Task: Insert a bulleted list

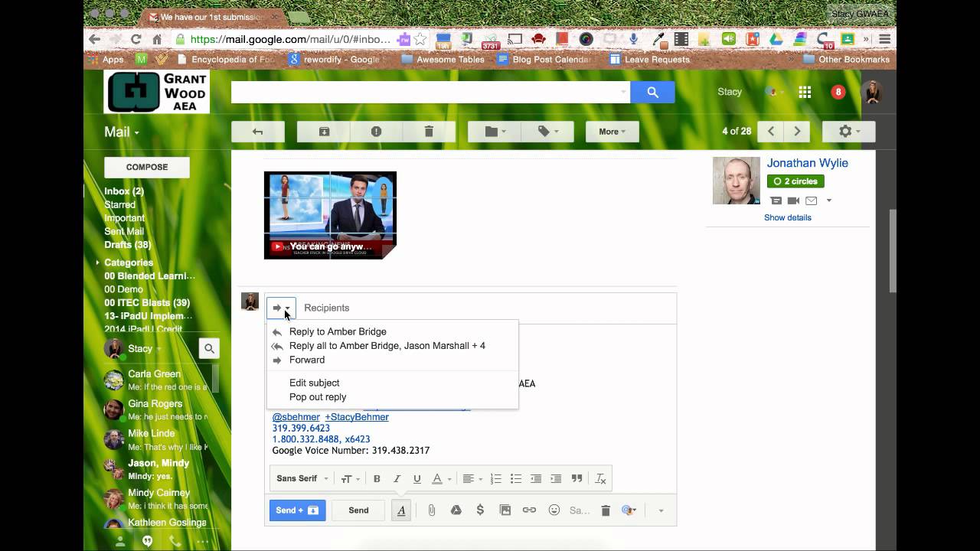Action: tap(516, 479)
